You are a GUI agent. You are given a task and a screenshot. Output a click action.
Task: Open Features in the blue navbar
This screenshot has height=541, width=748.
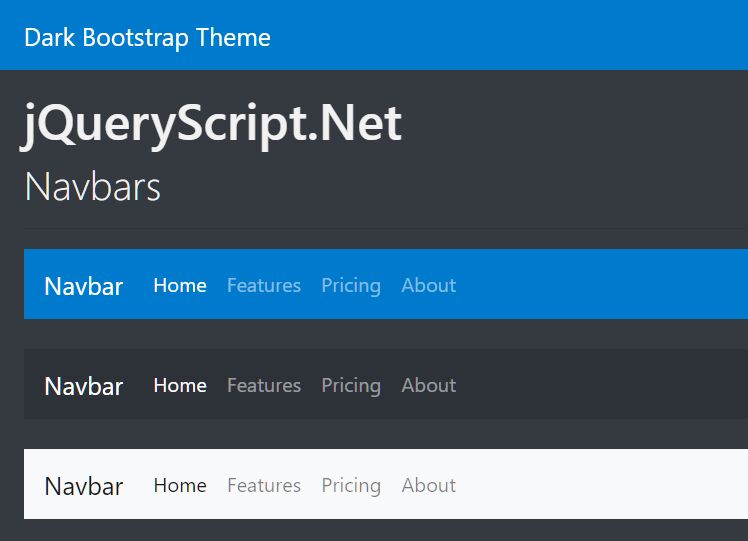264,285
